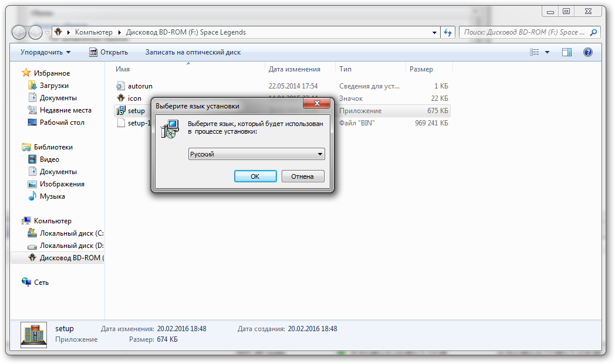Click the search field of Explorer

coord(526,32)
